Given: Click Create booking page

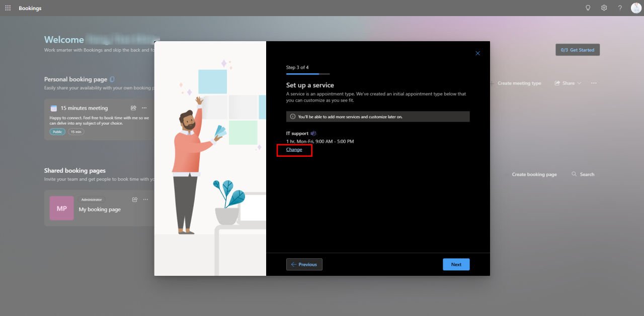Looking at the screenshot, I should (530, 174).
